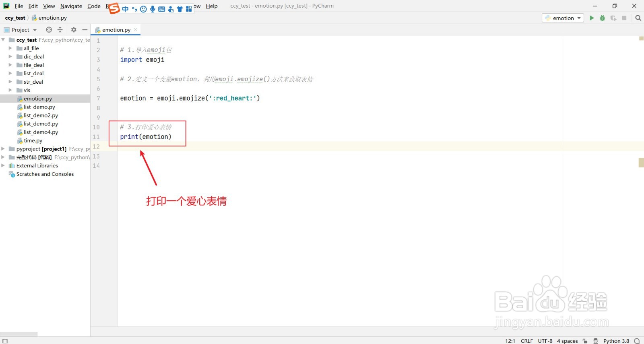Activate Sogou voice input microphone
The image size is (644, 344).
[153, 9]
